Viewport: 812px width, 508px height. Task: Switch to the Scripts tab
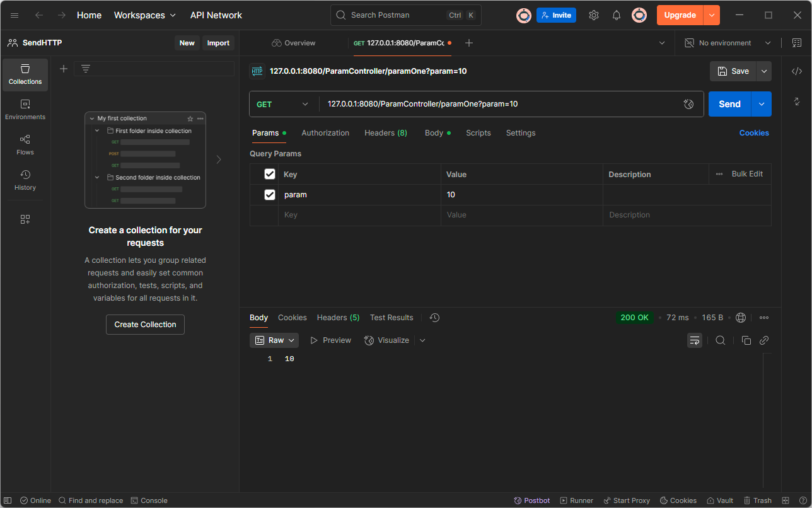pyautogui.click(x=478, y=133)
